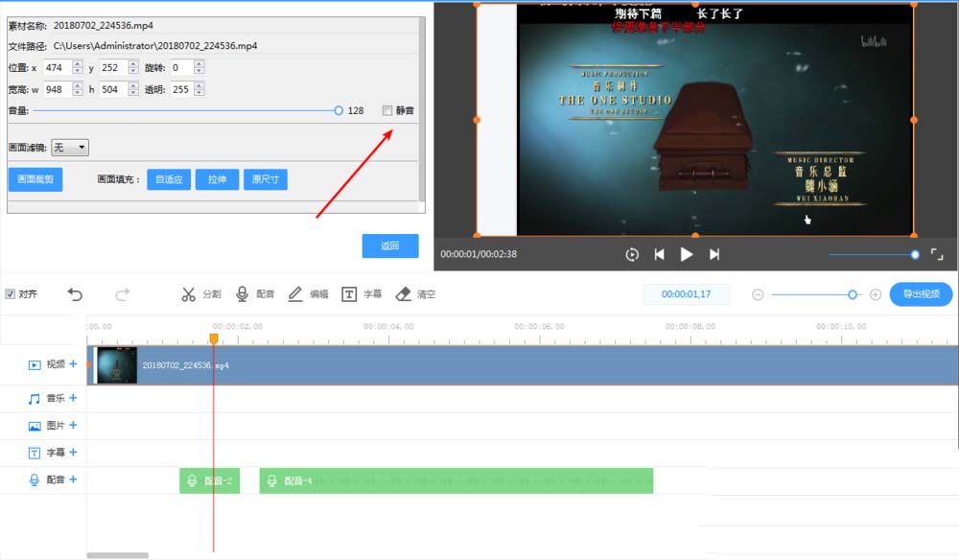Click the position y value stepper
This screenshot has width=959, height=560.
[133, 67]
